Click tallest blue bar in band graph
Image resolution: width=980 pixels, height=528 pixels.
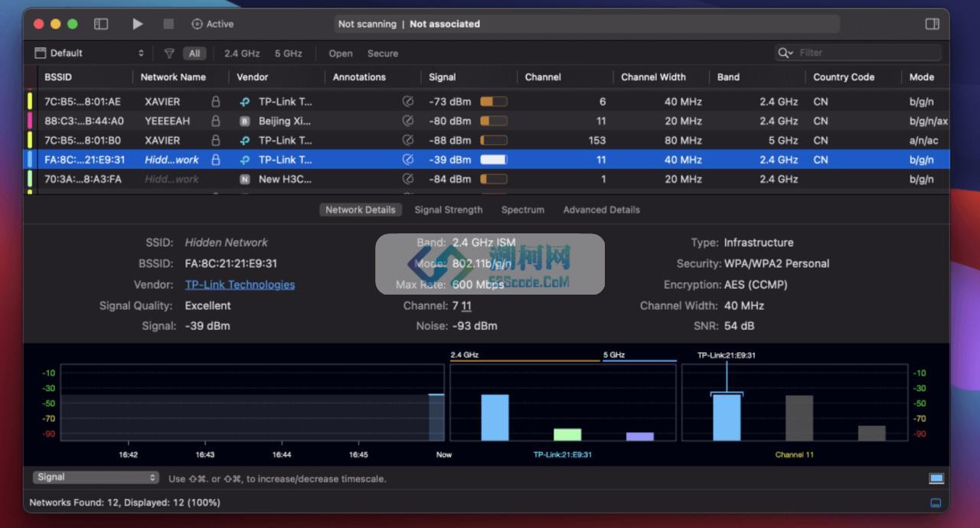pos(495,417)
